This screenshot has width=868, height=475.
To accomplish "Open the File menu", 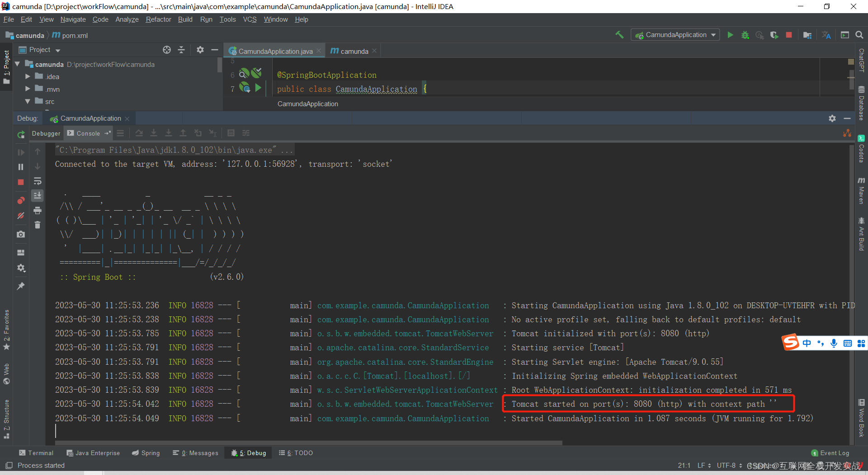I will pos(9,19).
